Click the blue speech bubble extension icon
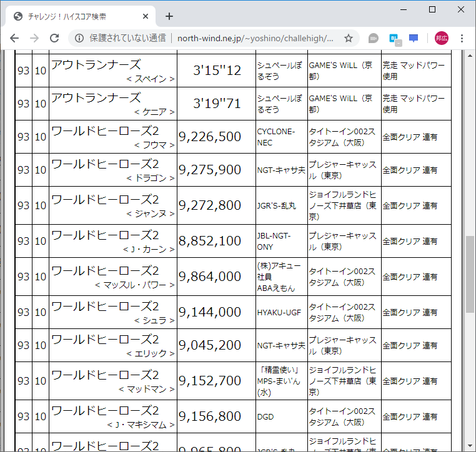Image resolution: width=476 pixels, height=452 pixels. 414,39
